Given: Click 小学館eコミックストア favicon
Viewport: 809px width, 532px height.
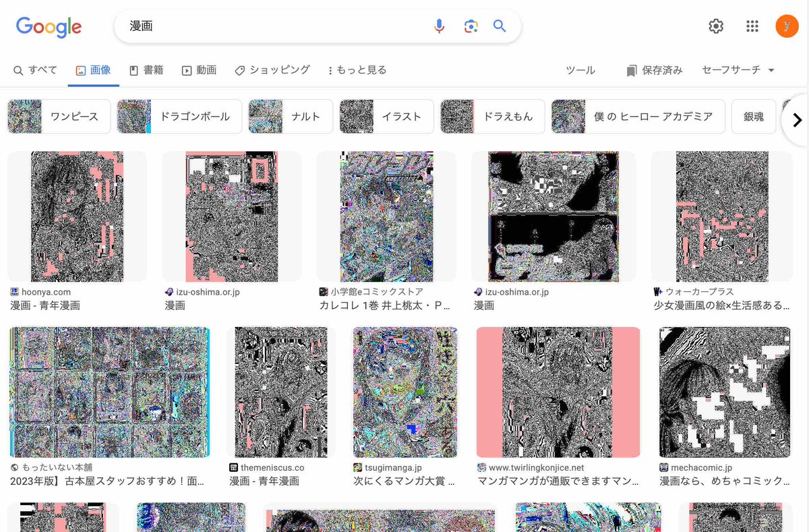Looking at the screenshot, I should point(324,292).
